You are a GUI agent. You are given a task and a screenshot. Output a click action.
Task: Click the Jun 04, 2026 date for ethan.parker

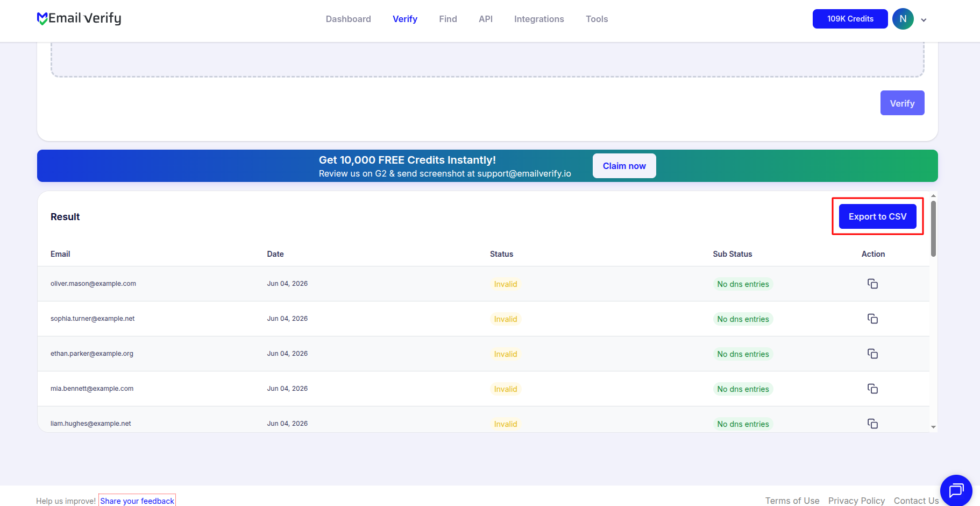(287, 354)
